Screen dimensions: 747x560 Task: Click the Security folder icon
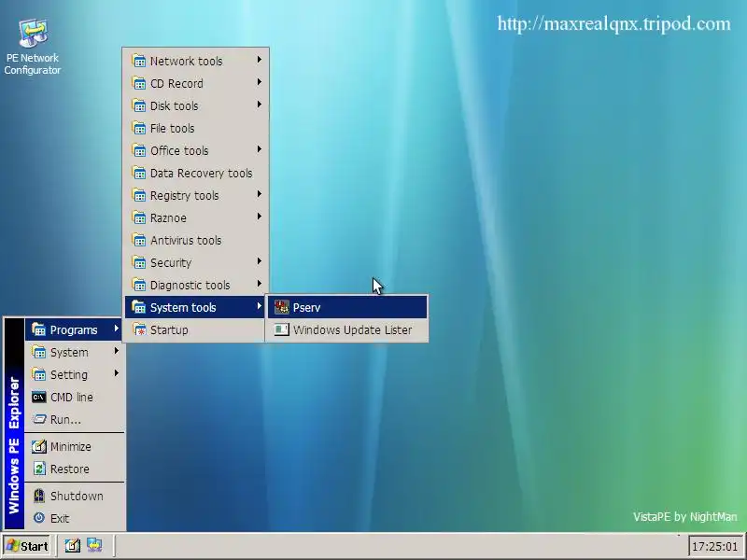138,262
